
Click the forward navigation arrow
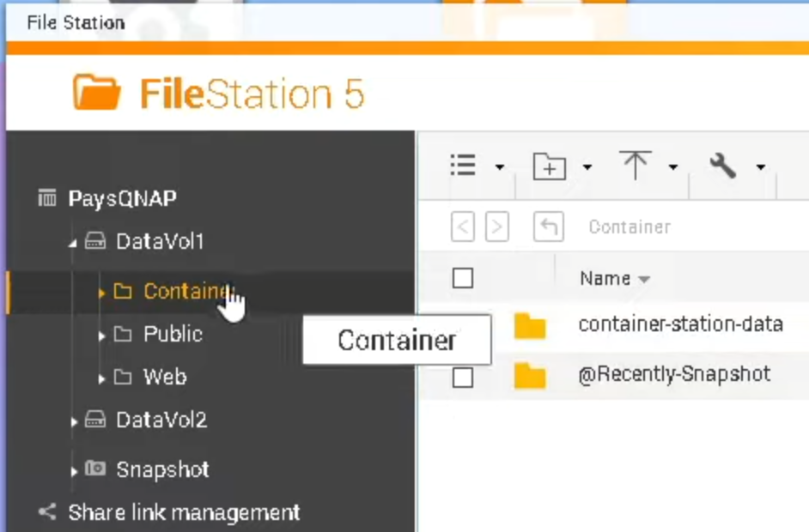(496, 227)
